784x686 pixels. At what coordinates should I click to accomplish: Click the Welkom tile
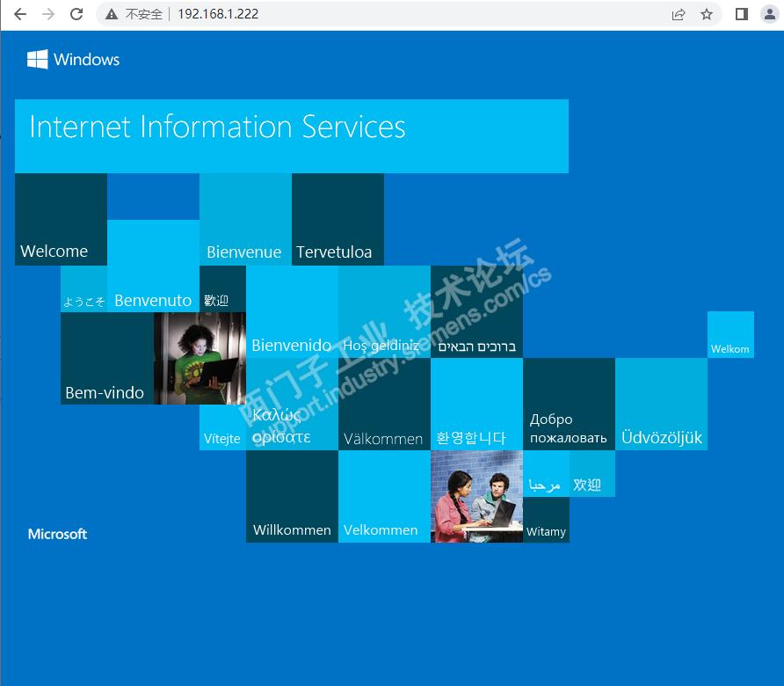pos(730,335)
